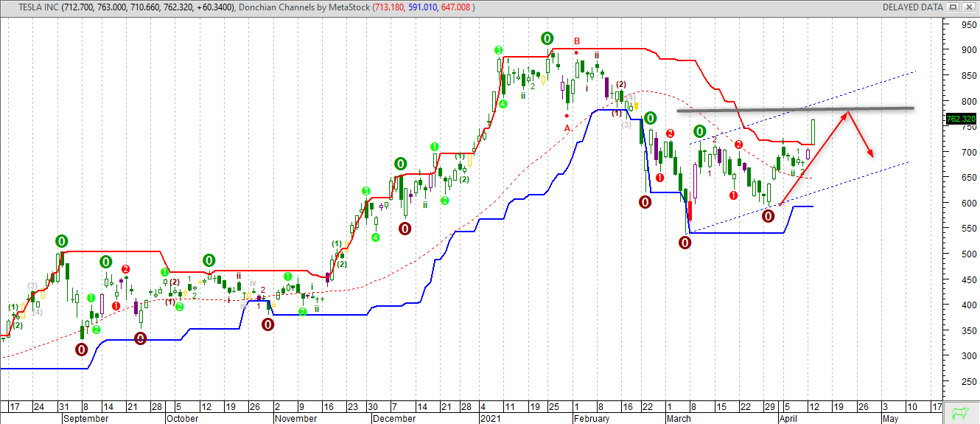The image size is (980, 424).
Task: Click the March label on date axis
Action: tap(679, 418)
